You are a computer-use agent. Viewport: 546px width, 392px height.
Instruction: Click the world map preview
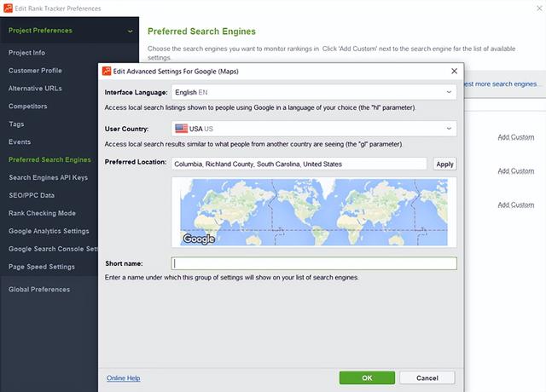pyautogui.click(x=314, y=212)
